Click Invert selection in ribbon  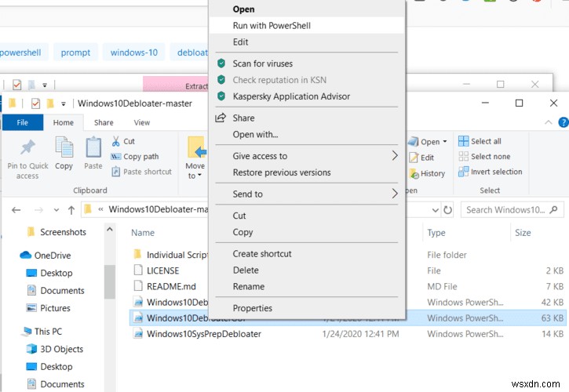(x=491, y=172)
